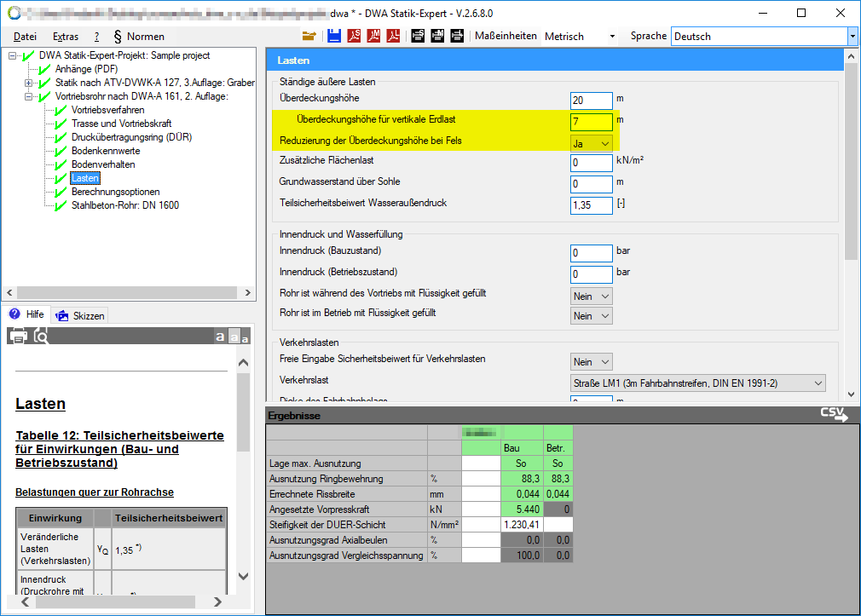Click the CSV export icon in Ergebnisse
The image size is (861, 616).
[834, 415]
